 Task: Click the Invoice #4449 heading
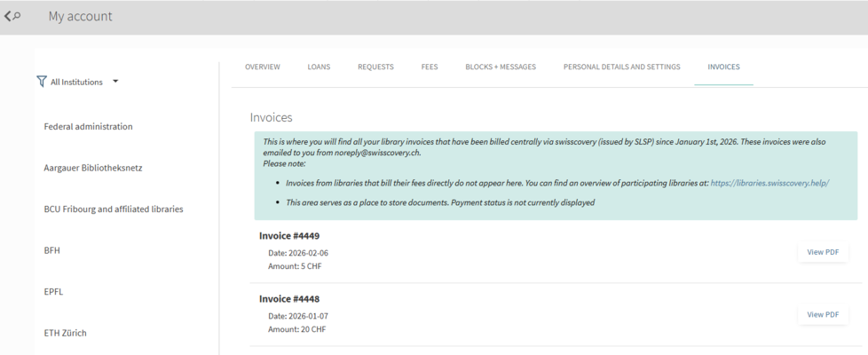point(289,236)
